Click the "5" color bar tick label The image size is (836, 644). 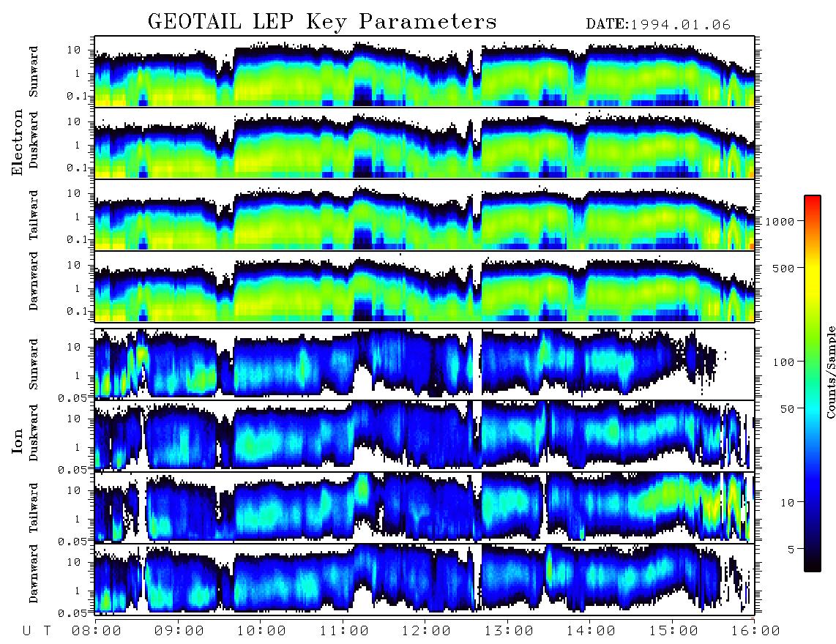[x=791, y=550]
